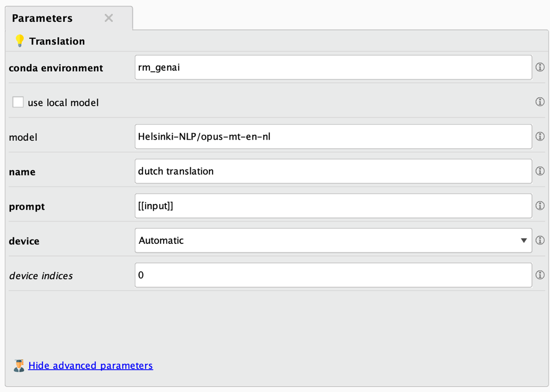The width and height of the screenshot is (550, 392).
Task: Click the conda environment text field
Action: tap(333, 67)
